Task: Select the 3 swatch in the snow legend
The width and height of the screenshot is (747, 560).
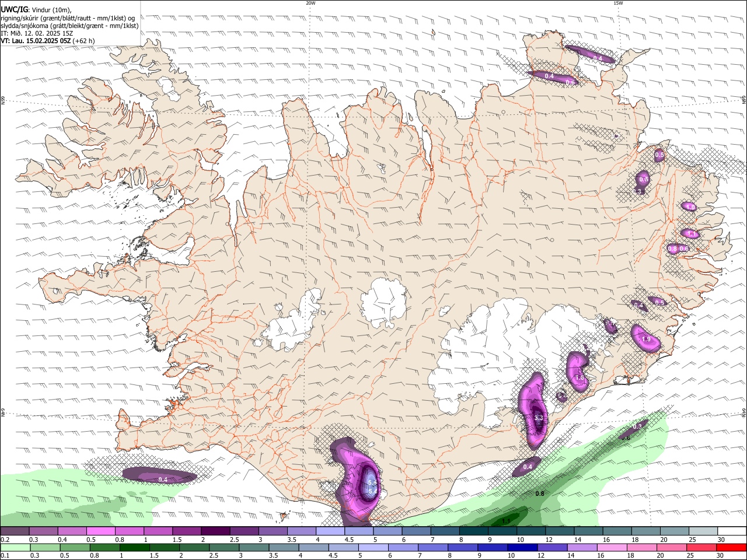Action: [x=272, y=531]
